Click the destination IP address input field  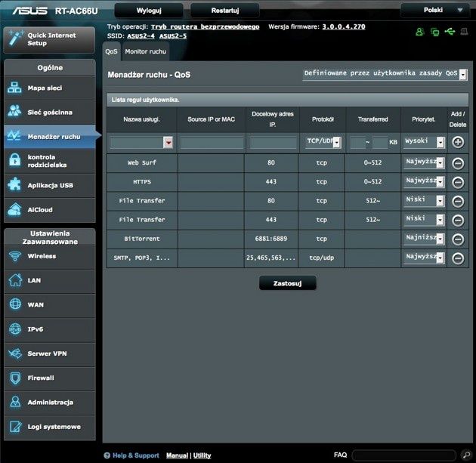(x=273, y=142)
